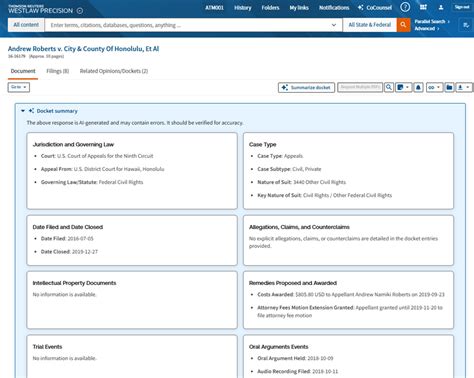474x378 pixels.
Task: Open the annotations note icon dropdown
Action: pyautogui.click(x=403, y=87)
